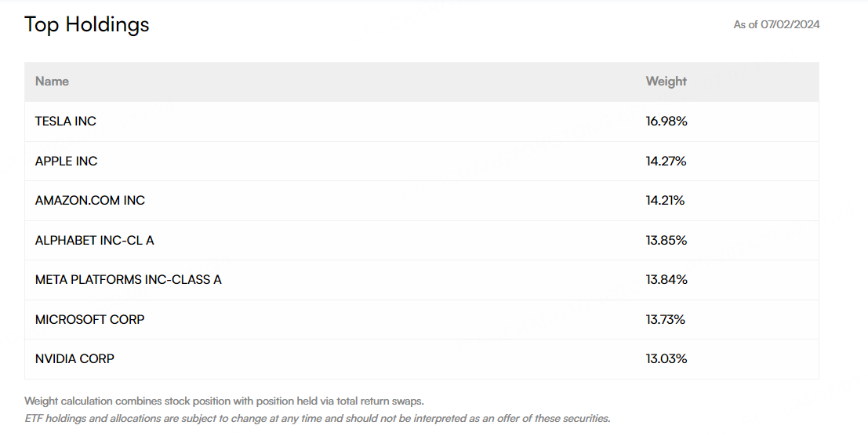Select the ALPHABET INC-CL A holding name
This screenshot has height=436, width=868.
(95, 241)
